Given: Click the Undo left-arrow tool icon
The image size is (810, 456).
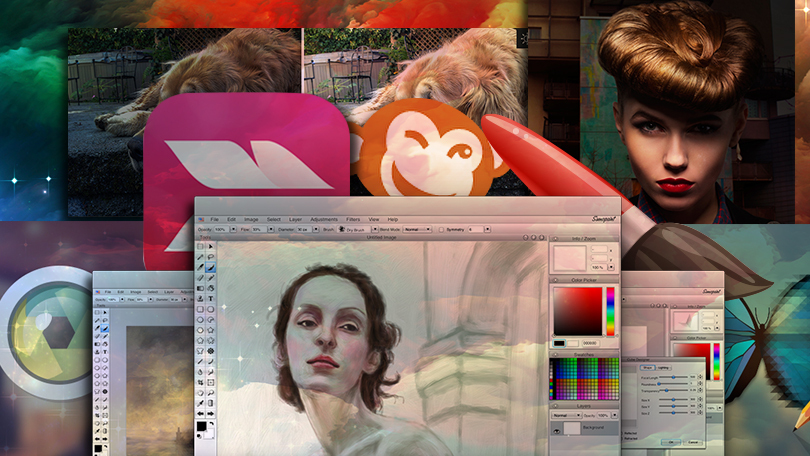Looking at the screenshot, I should click(x=201, y=412).
